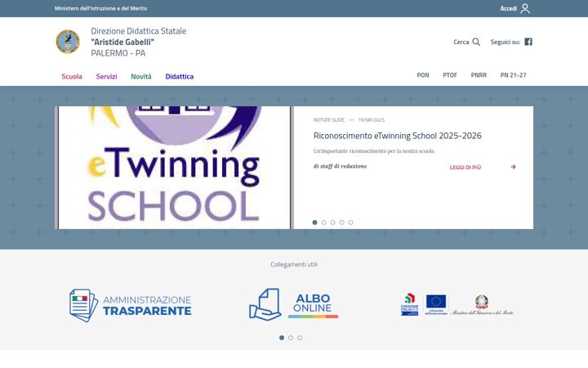Open the Albo Online banner
This screenshot has height=368, width=588.
294,304
